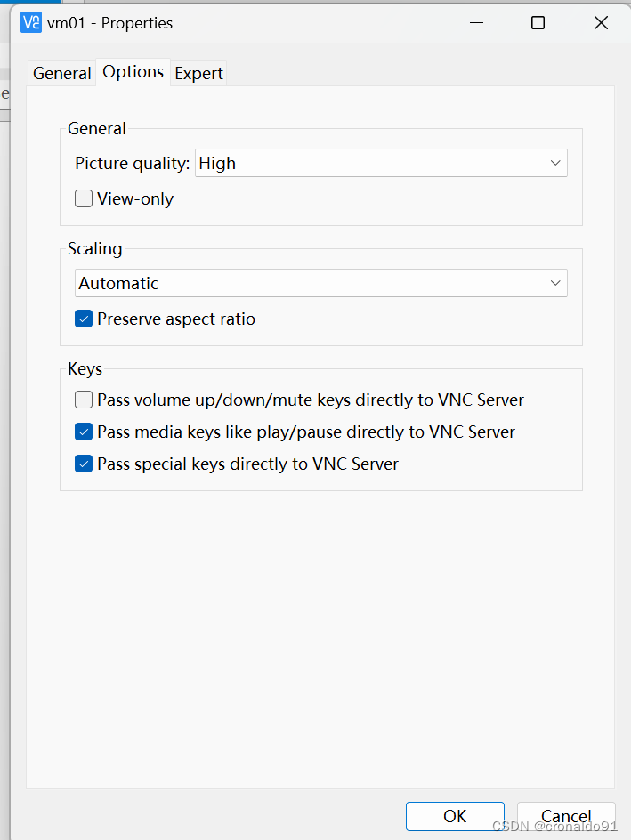Uncheck Preserve aspect ratio
The image size is (631, 840).
(x=84, y=319)
